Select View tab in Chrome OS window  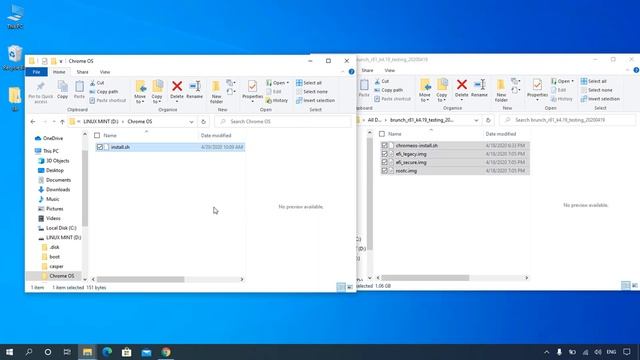pyautogui.click(x=105, y=72)
